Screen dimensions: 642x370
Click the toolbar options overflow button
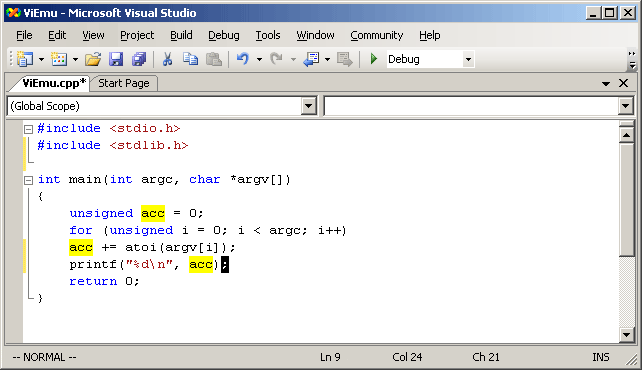tap(632, 60)
